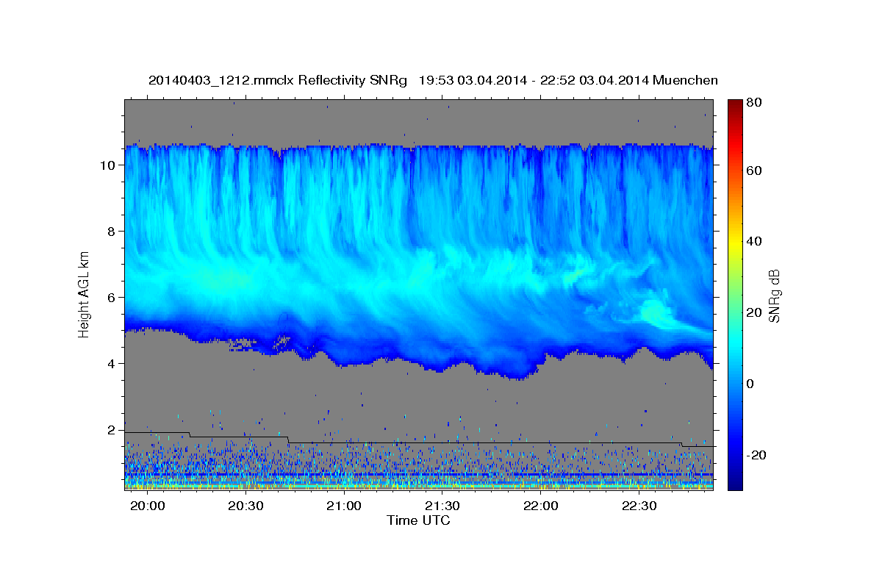Click the 'Height AGL km' axis label

(x=84, y=293)
